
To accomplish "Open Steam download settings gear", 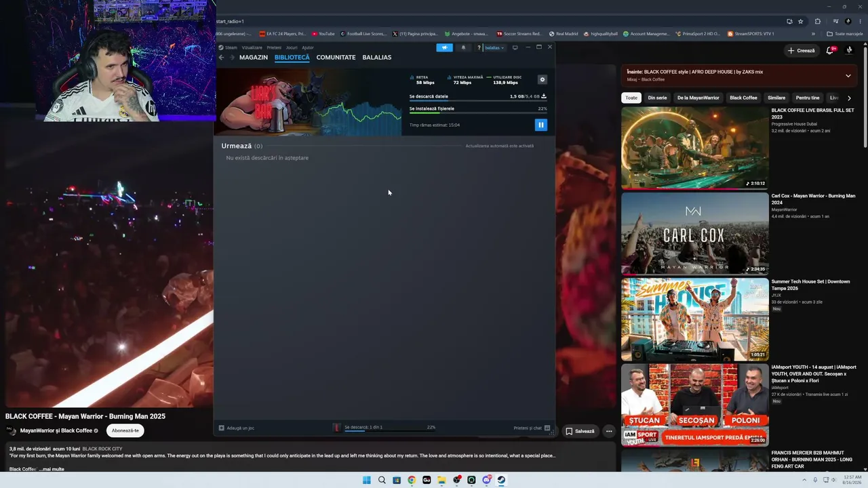I will 542,80.
